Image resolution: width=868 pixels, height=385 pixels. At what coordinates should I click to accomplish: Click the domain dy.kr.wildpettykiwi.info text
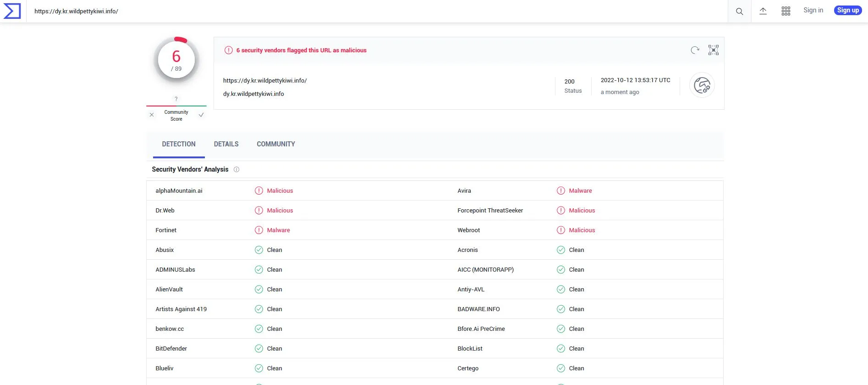coord(253,94)
